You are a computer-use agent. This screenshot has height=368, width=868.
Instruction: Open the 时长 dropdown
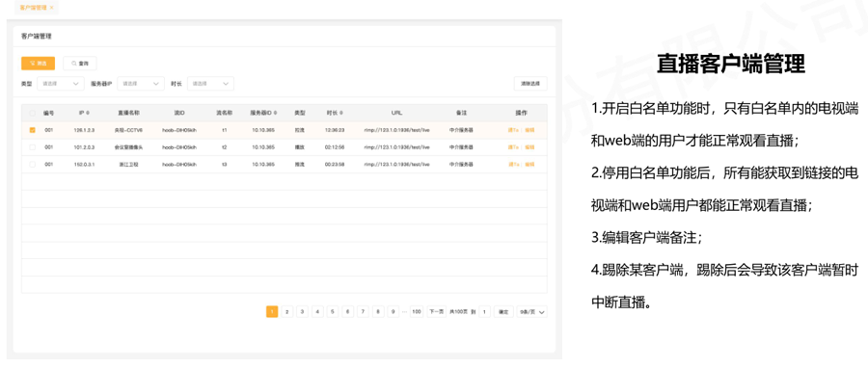tap(210, 84)
